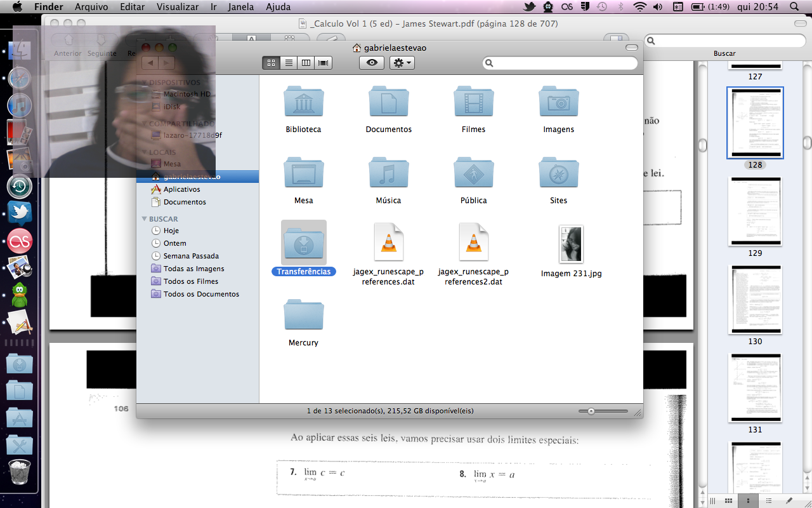Open Last.fm from the Dock
This screenshot has height=508, width=812.
point(20,241)
